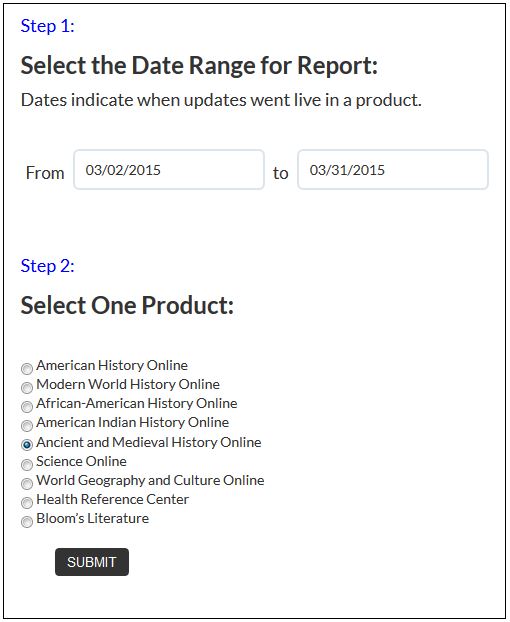Image resolution: width=510 pixels, height=622 pixels.
Task: Choose American Indian History Online radio option
Action: (27, 426)
